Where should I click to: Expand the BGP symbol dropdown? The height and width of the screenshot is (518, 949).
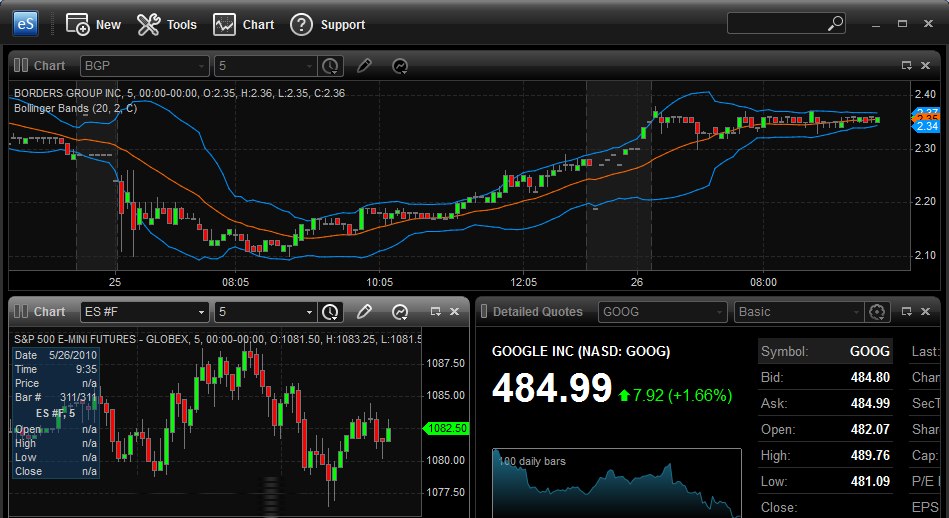202,66
